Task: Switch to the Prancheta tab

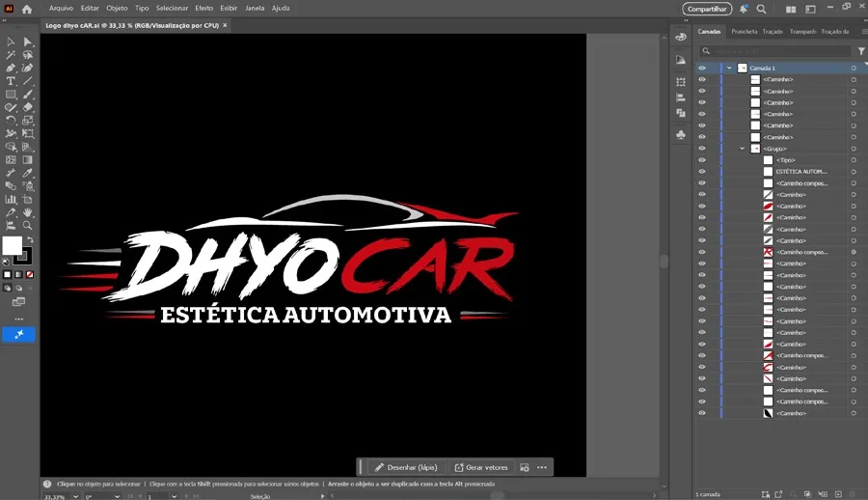Action: click(x=744, y=32)
